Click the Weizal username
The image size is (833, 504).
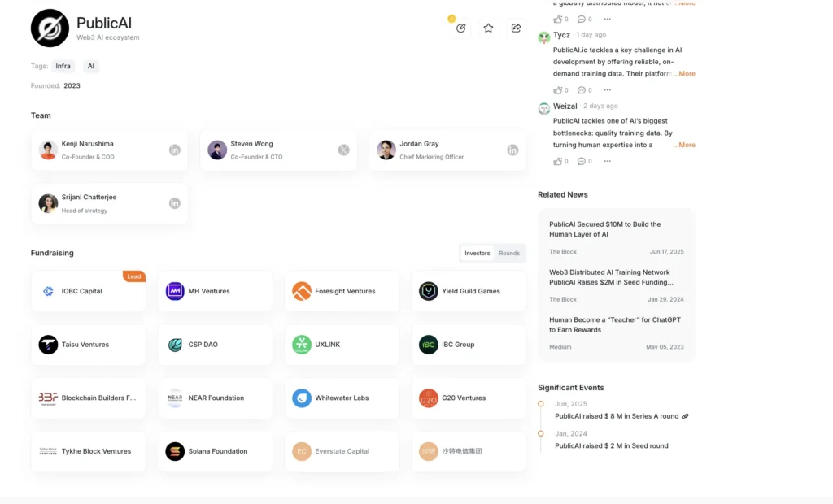click(565, 106)
